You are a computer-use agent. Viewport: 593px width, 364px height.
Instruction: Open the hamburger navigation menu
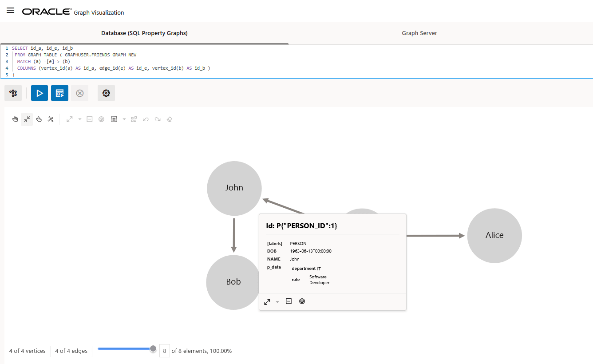[11, 11]
